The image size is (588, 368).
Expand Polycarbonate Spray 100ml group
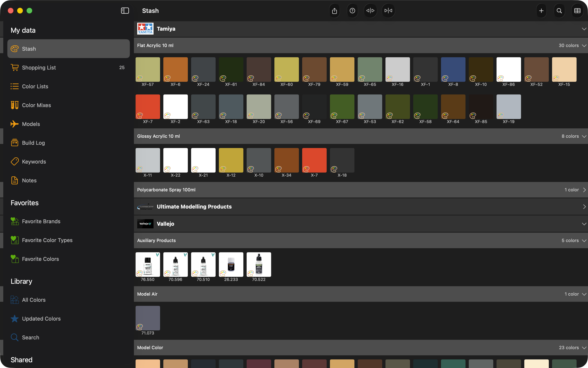584,190
